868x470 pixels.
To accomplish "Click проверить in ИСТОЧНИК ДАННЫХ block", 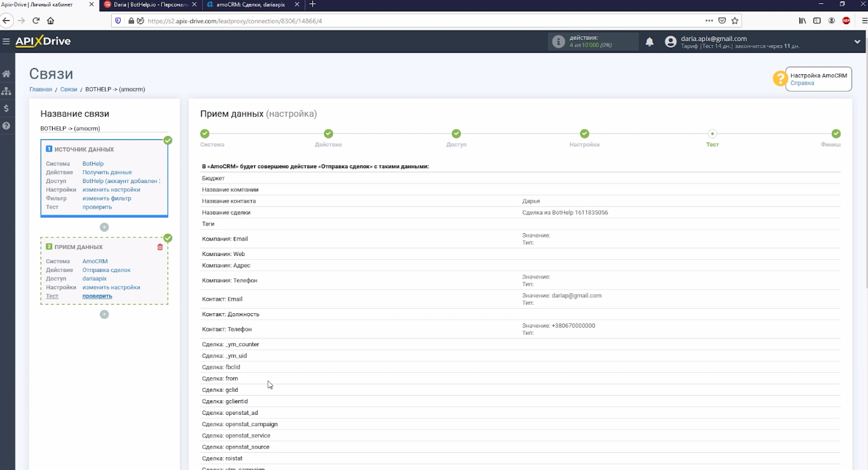I will [97, 207].
